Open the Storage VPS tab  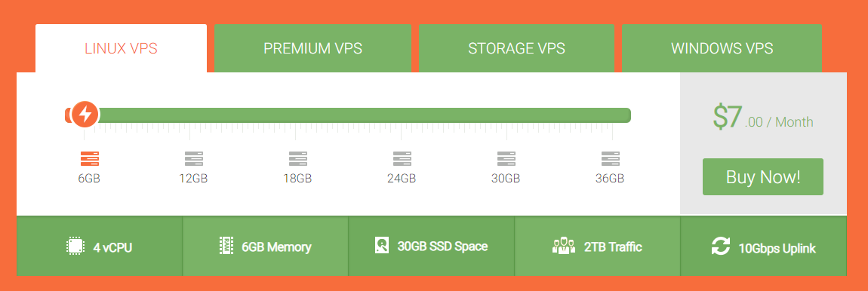516,48
